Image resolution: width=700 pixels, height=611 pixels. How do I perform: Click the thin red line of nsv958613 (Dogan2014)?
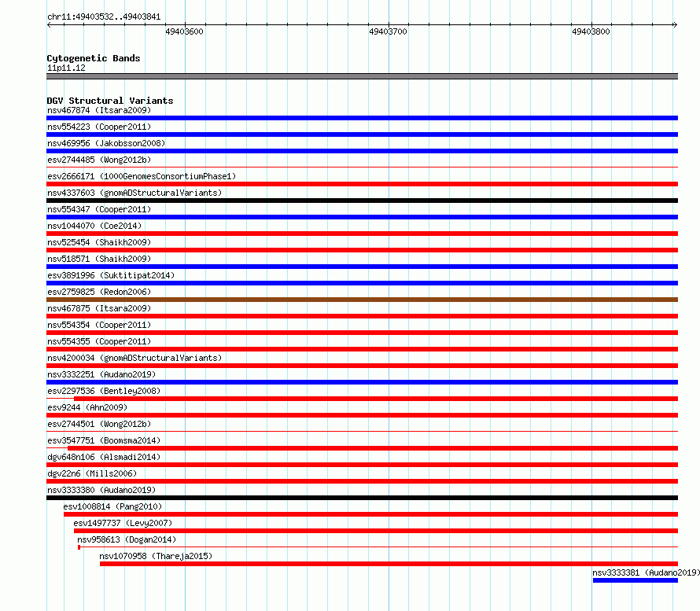click(378, 547)
